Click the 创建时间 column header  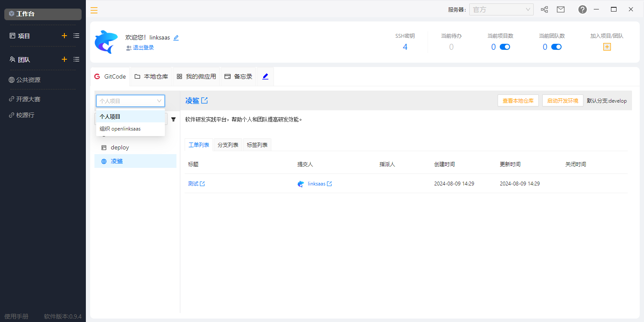point(444,164)
